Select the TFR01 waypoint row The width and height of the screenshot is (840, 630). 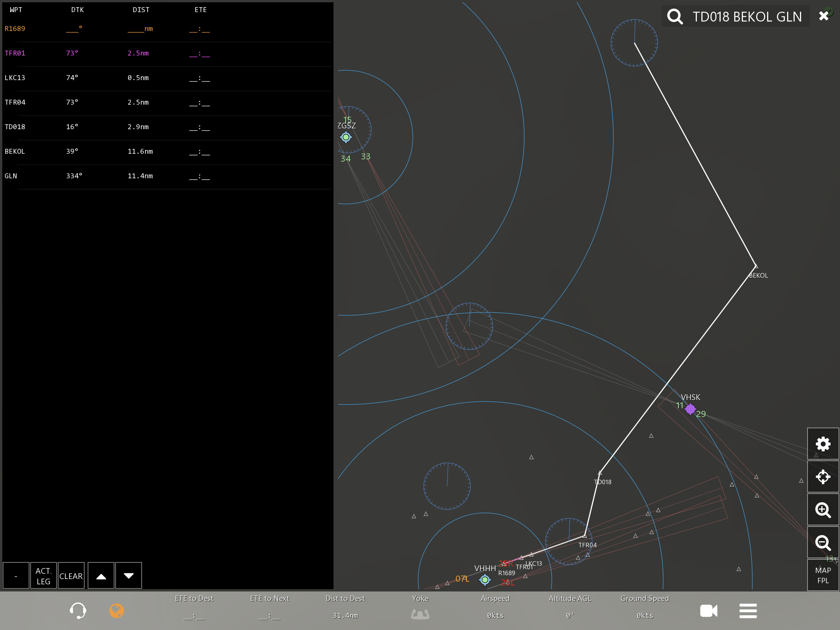(15, 53)
